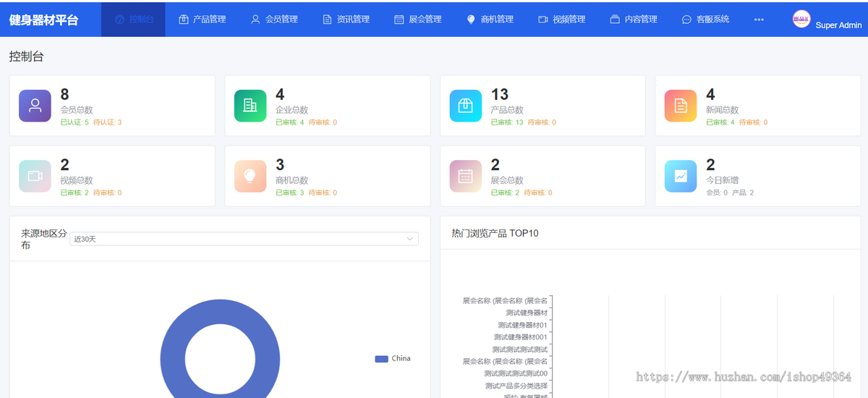868x398 pixels.
Task: Open 内容管理 from navigation bar
Action: pyautogui.click(x=634, y=20)
